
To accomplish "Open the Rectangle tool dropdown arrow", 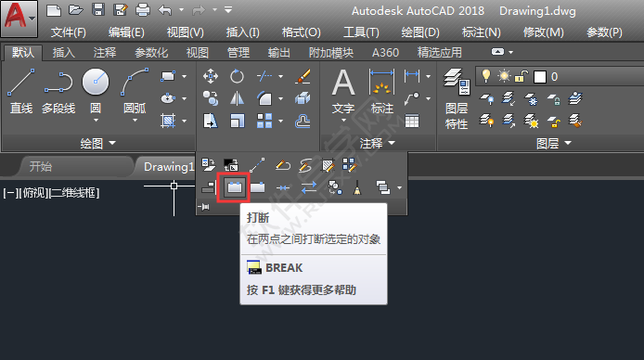I will pyautogui.click(x=184, y=76).
